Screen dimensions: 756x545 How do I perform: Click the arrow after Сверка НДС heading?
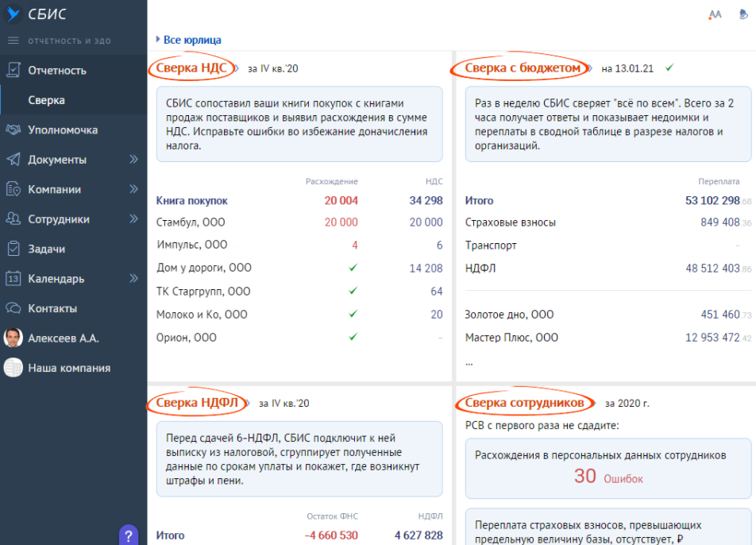[235, 68]
